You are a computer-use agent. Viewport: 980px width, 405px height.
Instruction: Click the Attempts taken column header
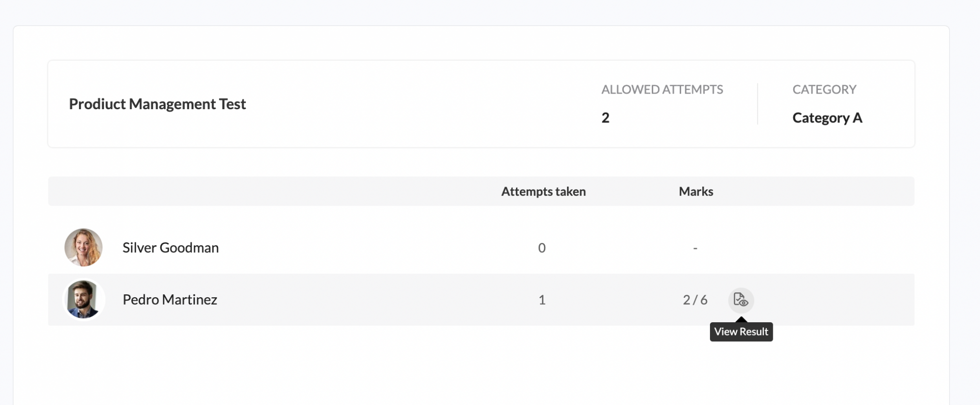(543, 191)
